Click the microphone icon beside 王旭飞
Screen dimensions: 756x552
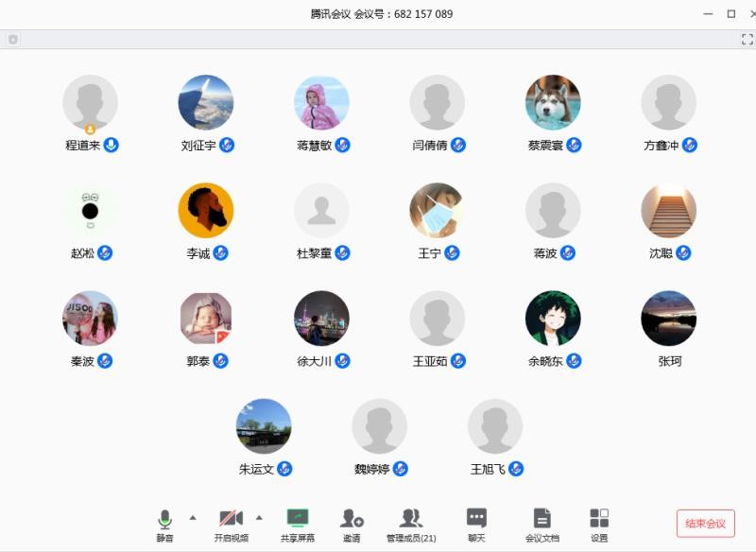516,469
